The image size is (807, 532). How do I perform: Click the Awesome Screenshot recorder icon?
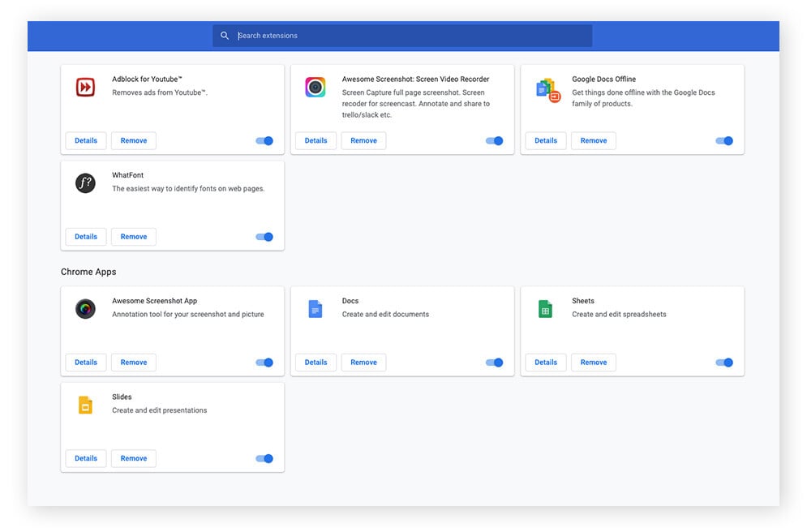click(316, 86)
